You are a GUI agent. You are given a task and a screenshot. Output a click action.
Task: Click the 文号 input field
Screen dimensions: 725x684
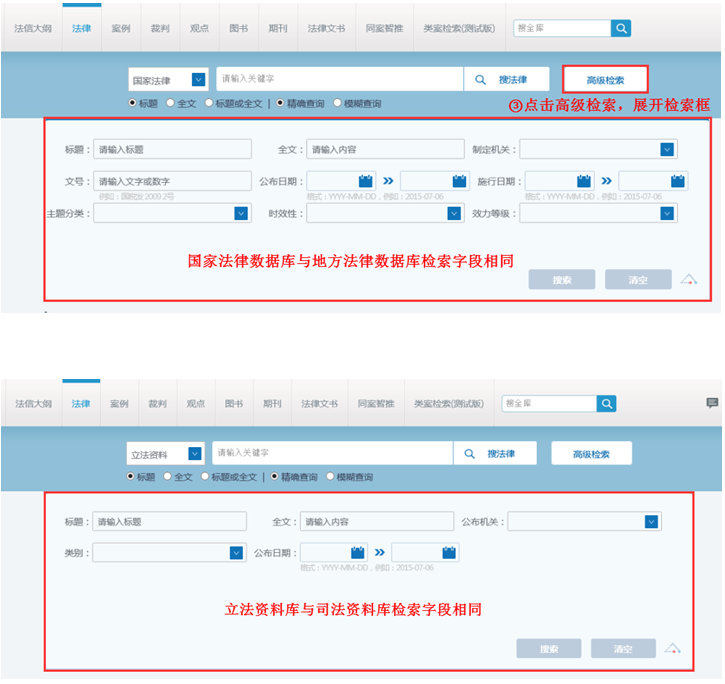(x=172, y=181)
